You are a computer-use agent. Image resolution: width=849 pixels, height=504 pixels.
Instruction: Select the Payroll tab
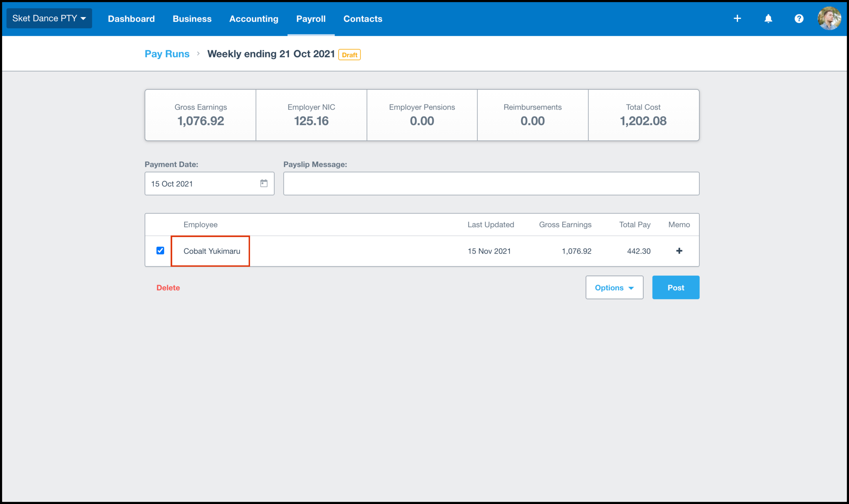(x=311, y=19)
